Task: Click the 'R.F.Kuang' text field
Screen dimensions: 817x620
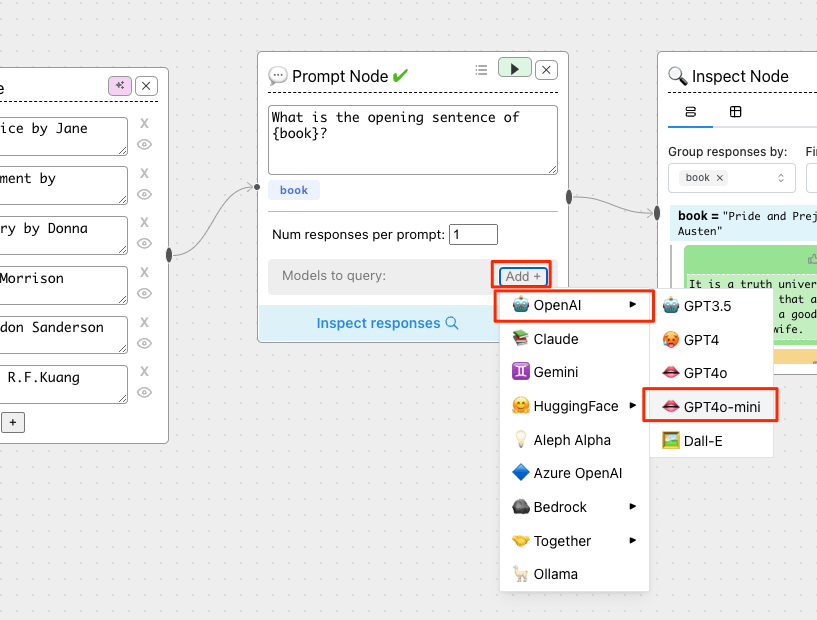Action: pyautogui.click(x=63, y=384)
